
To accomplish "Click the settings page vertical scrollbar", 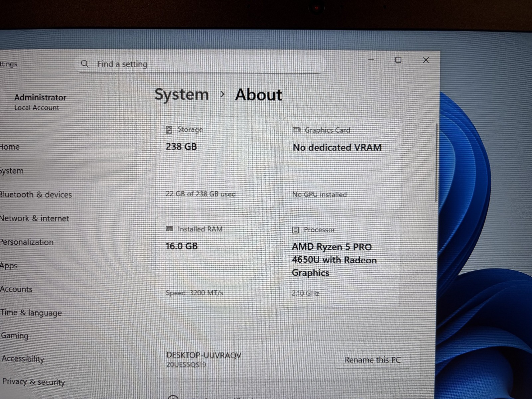I will [436, 163].
